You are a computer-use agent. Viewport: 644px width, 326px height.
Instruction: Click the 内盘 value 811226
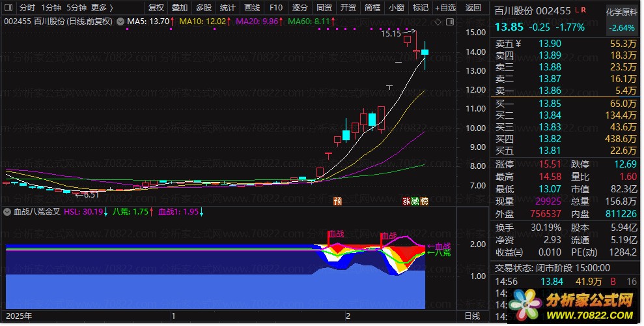(x=621, y=214)
